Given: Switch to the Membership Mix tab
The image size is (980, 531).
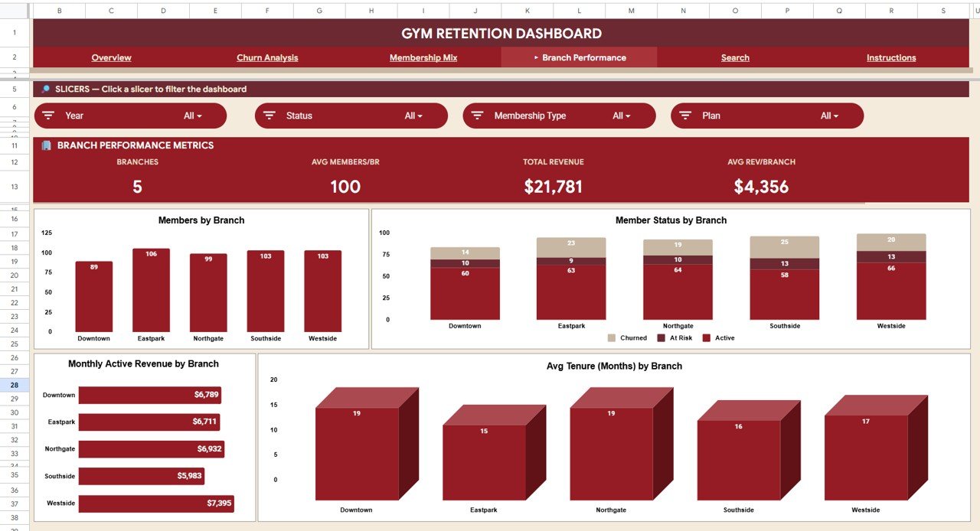Looking at the screenshot, I should click(423, 57).
